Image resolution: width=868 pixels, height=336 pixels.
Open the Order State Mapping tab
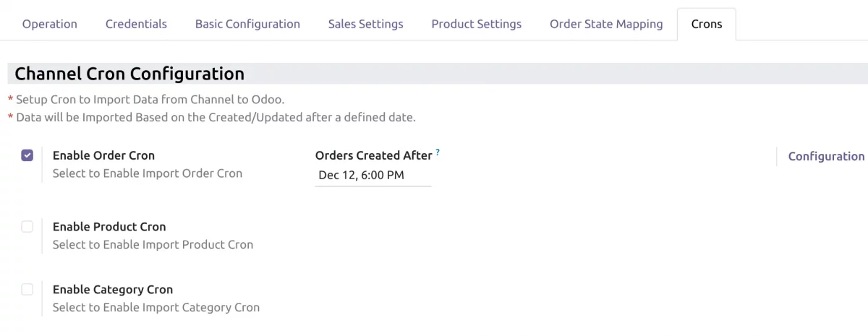click(606, 24)
